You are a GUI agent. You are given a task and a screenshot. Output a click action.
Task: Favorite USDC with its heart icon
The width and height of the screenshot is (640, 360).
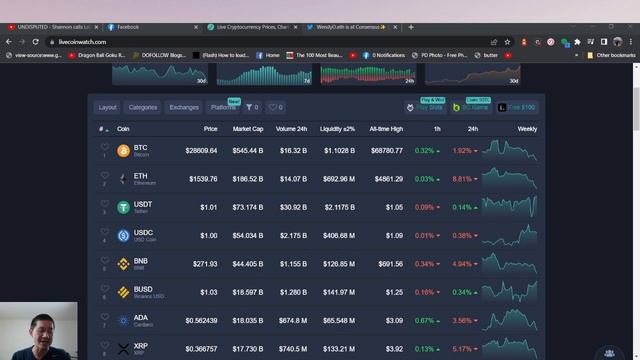[x=104, y=231]
